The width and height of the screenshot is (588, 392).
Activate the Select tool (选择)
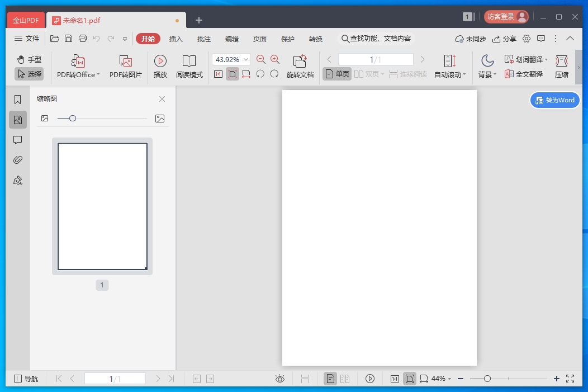29,74
